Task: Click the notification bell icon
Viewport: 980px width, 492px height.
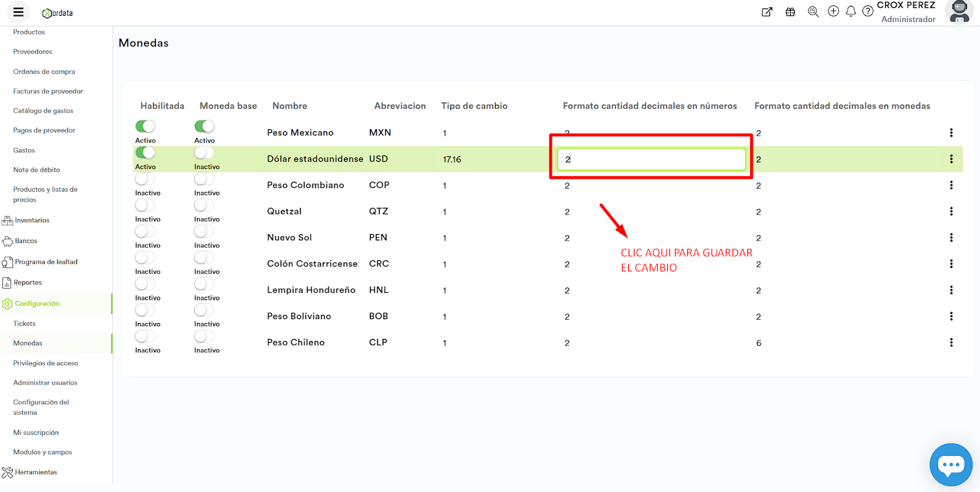Action: coord(851,12)
